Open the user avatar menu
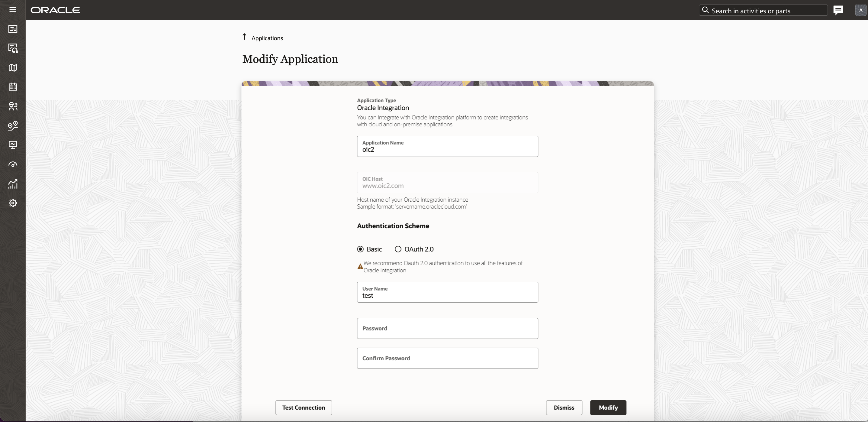Viewport: 868px width, 422px height. point(860,10)
